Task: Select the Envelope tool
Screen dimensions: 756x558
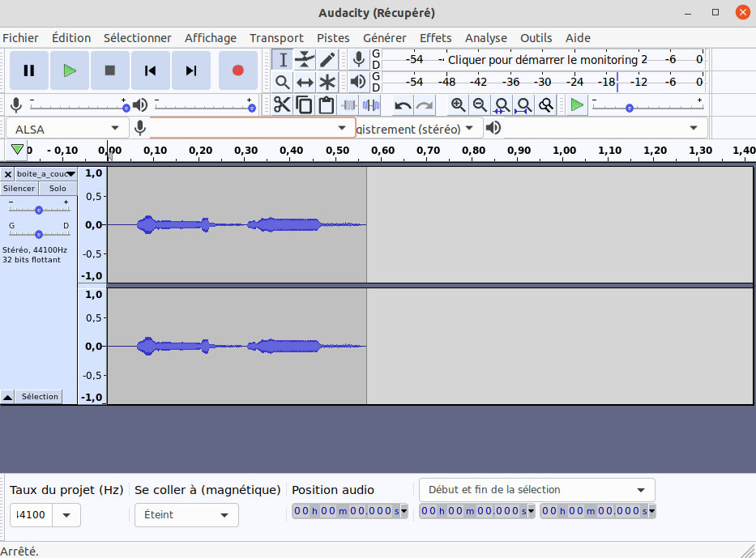Action: point(305,60)
